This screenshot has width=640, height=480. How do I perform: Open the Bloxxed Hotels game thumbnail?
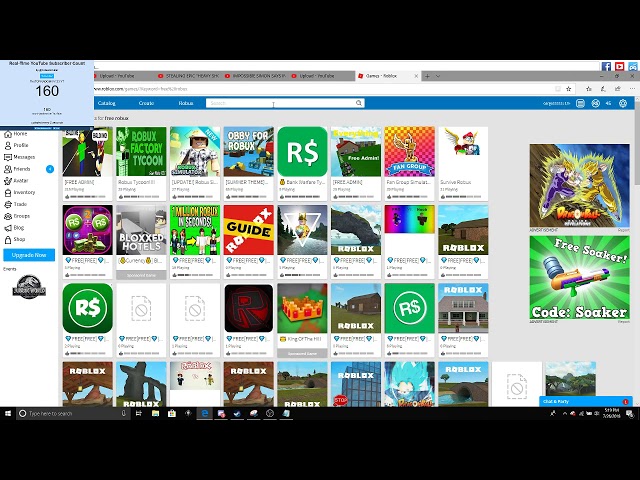pos(141,230)
